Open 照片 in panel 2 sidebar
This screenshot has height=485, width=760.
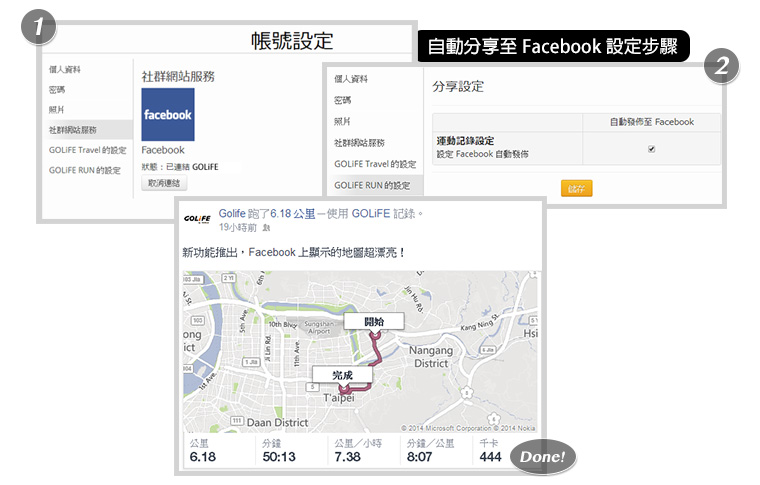coord(342,121)
